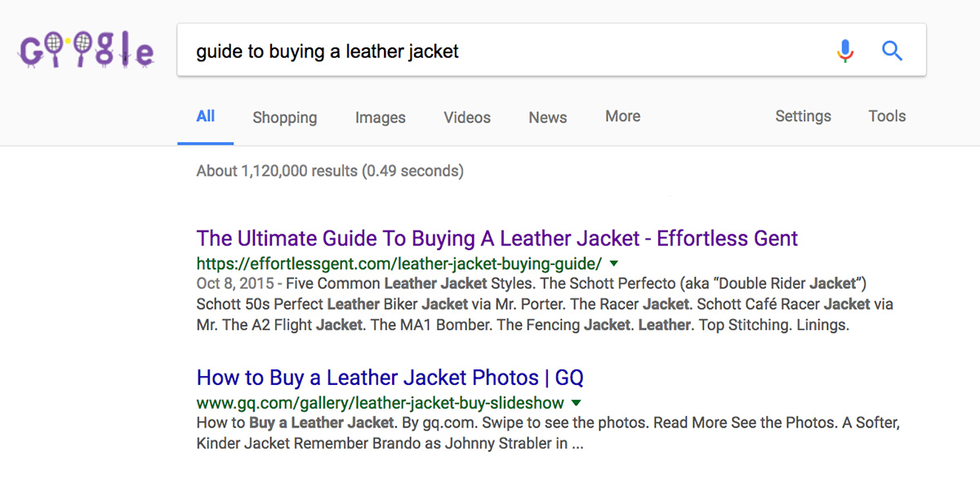
Task: Open The Ultimate Guide To Buying A Leather Jacket result
Action: (x=497, y=239)
